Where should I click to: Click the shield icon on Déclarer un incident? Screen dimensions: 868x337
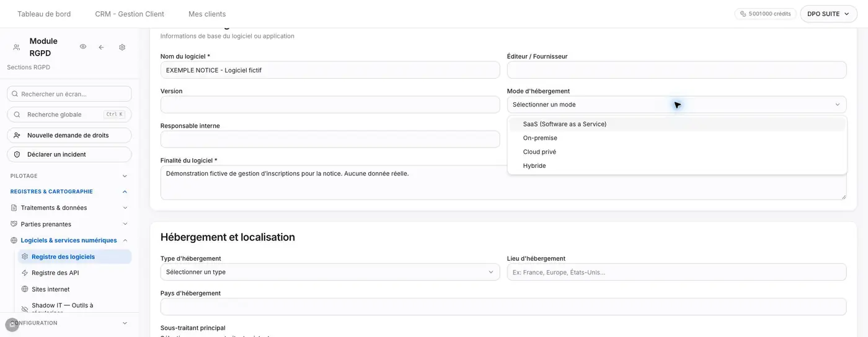[x=17, y=154]
